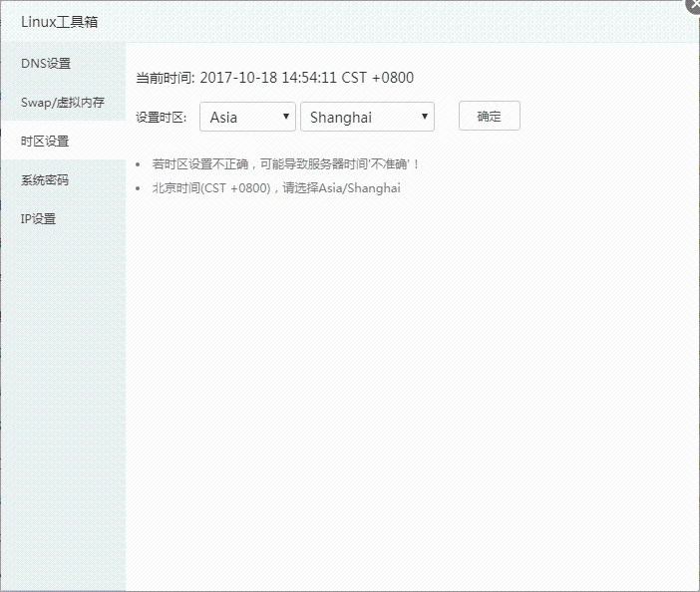This screenshot has width=700, height=592.
Task: Switch to Swap/虚拟内存 tab
Action: click(63, 103)
